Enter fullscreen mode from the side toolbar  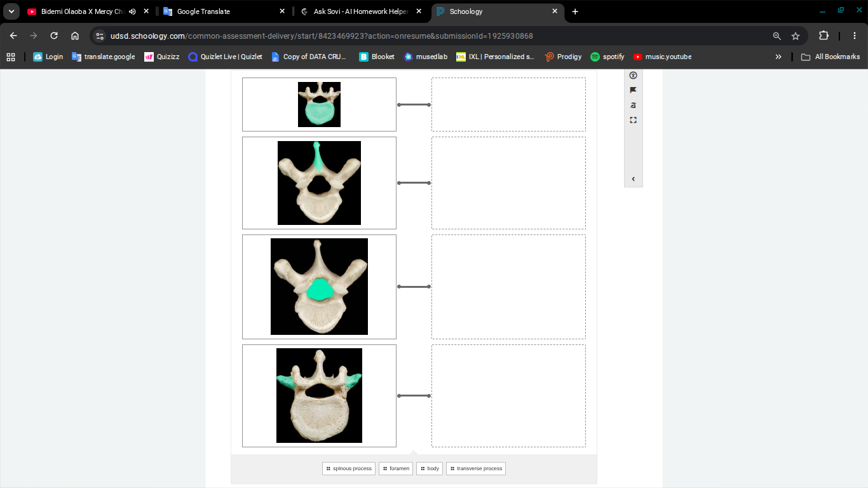point(633,120)
